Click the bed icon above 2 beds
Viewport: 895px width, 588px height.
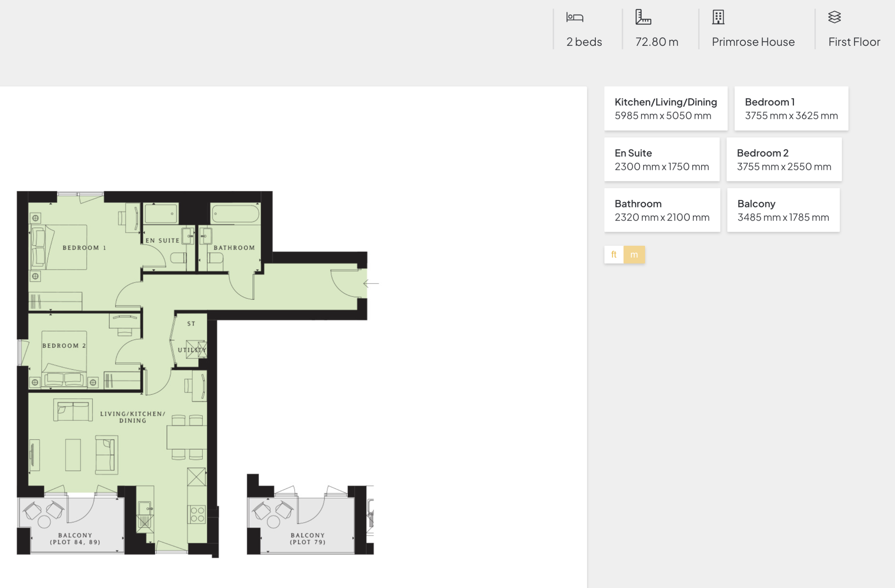[x=575, y=17]
